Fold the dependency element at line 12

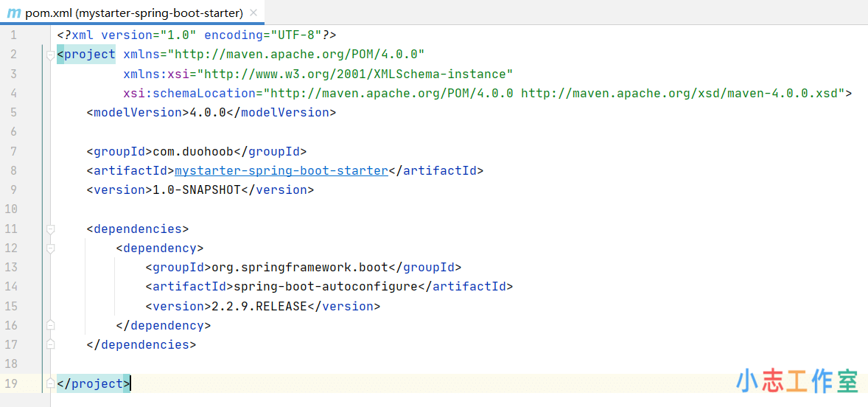50,248
